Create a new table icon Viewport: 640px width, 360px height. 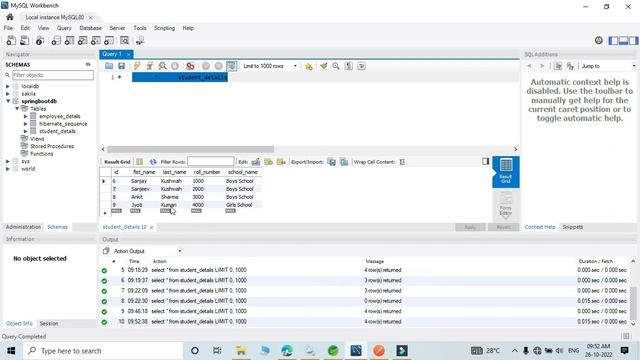(x=69, y=40)
